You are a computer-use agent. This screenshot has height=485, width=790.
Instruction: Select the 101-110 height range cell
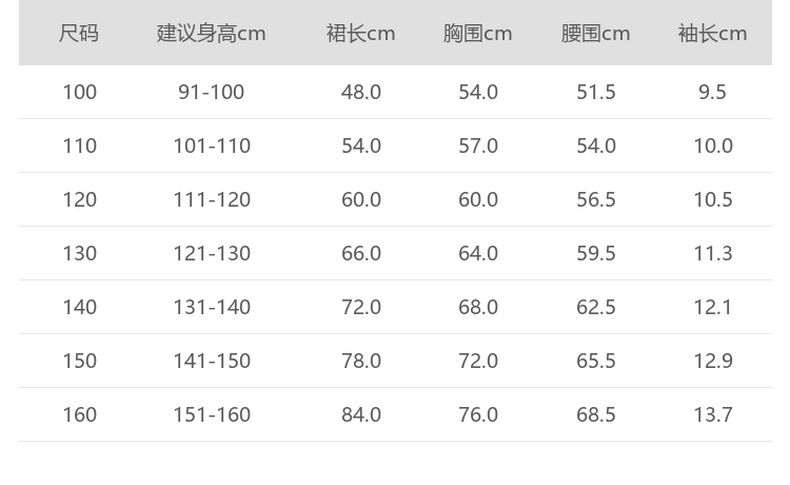211,146
